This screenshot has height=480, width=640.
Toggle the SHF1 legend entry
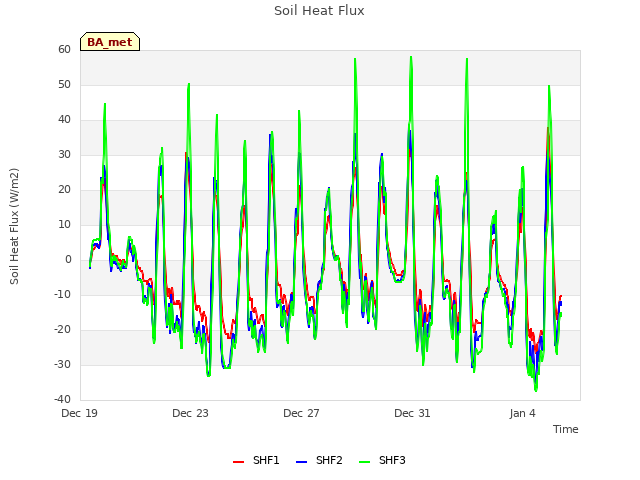pyautogui.click(x=256, y=460)
